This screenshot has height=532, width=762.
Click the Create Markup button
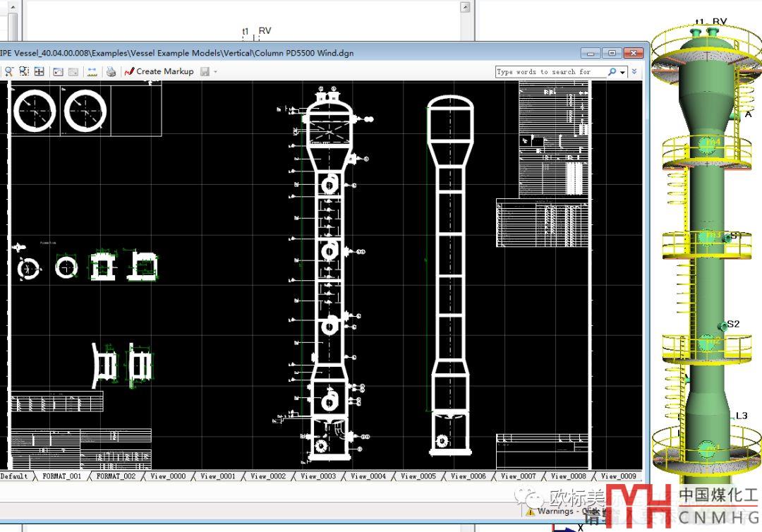pos(159,71)
